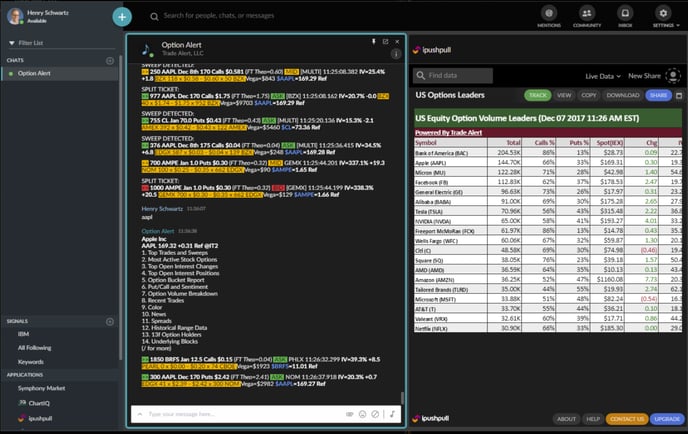Click the View button
Screen dimensions: 688x434
[564, 95]
